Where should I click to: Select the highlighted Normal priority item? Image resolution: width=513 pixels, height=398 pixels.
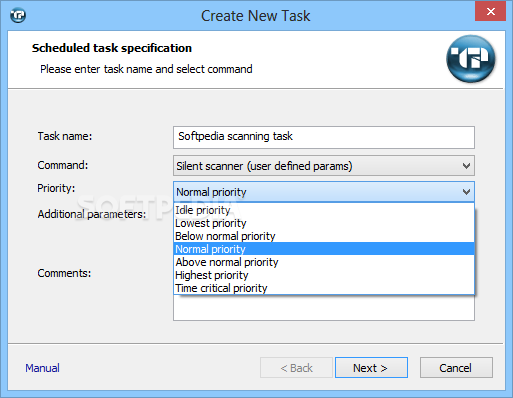(324, 249)
